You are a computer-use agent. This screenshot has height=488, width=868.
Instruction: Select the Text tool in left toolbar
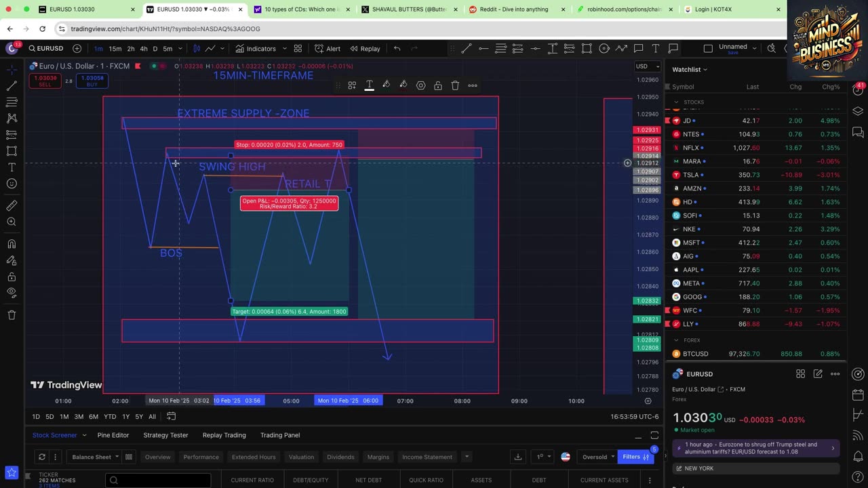coord(12,167)
